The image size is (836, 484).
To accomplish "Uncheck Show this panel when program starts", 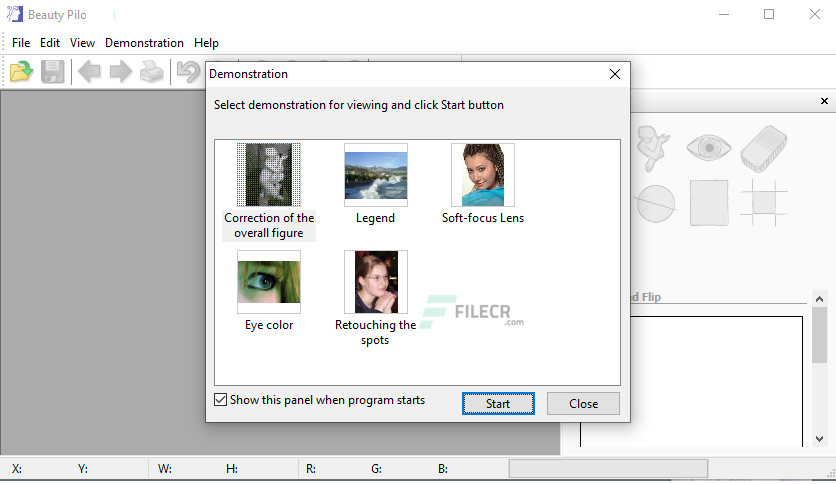I will (x=220, y=400).
